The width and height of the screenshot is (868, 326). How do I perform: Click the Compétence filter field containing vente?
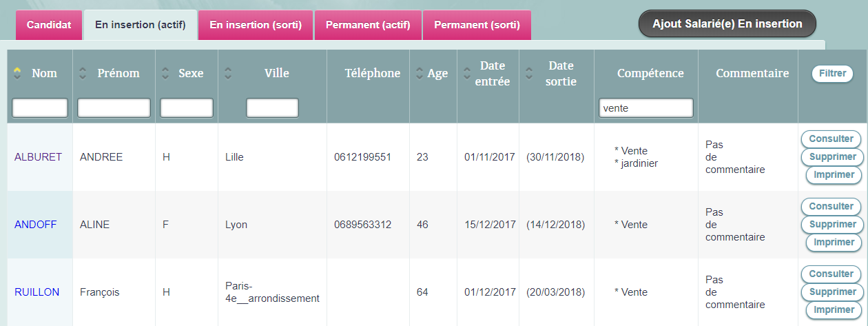[x=645, y=108]
